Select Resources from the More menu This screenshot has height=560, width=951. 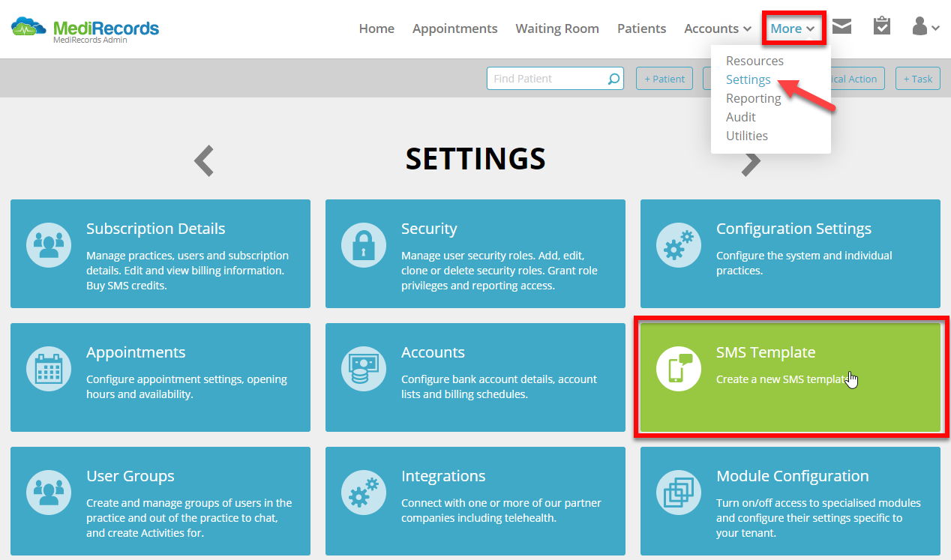click(x=754, y=61)
